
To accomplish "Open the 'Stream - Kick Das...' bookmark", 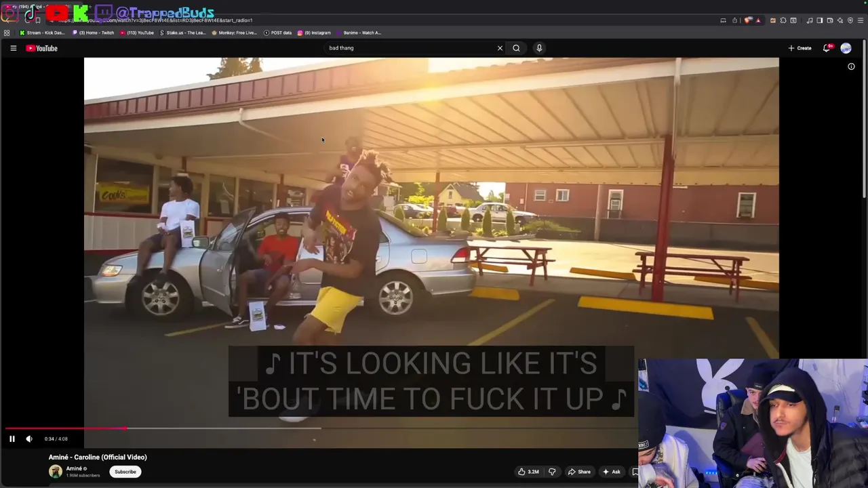I will pyautogui.click(x=42, y=33).
